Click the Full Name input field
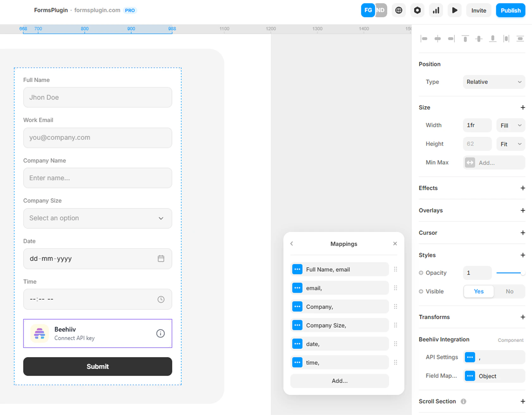Image resolution: width=532 pixels, height=415 pixels. click(98, 97)
